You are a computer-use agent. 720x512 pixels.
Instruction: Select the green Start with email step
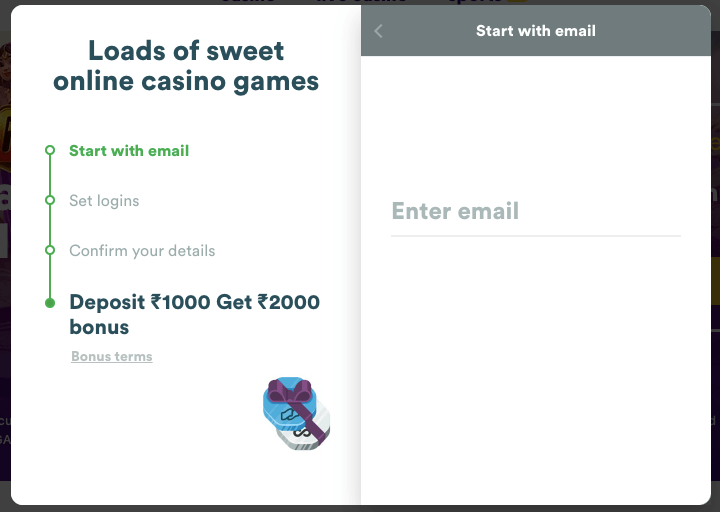click(x=129, y=151)
